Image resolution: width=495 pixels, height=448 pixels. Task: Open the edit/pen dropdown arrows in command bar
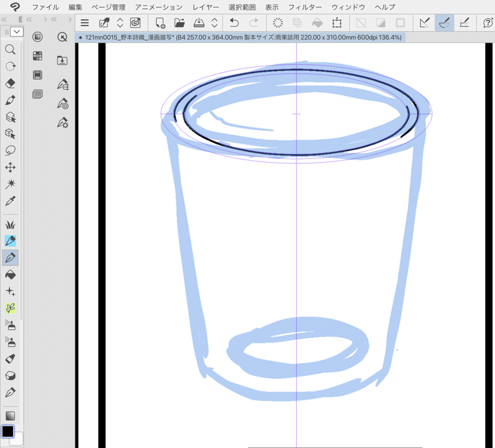point(120,23)
